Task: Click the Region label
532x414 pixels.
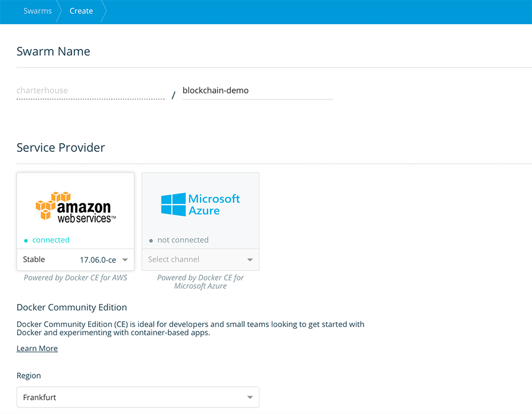Action: 28,376
